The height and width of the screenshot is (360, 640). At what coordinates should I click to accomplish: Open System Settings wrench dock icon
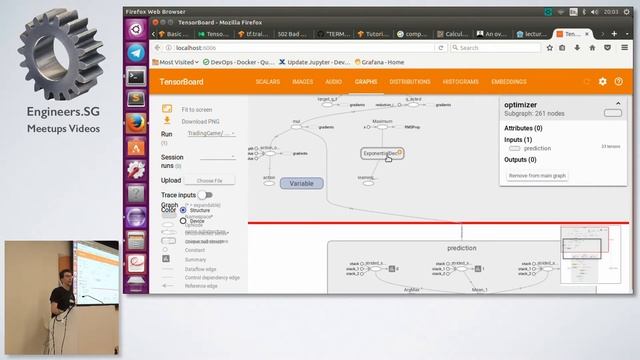coord(136,170)
